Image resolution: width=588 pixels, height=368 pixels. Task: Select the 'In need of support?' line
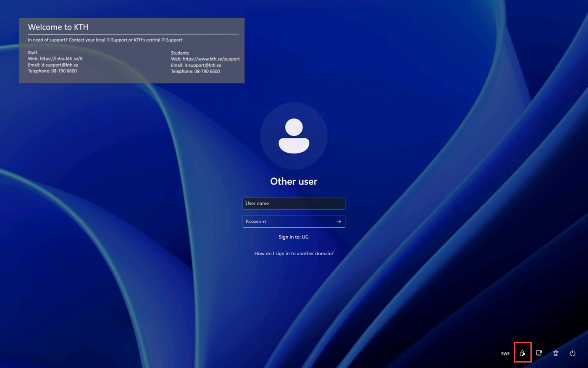click(x=105, y=40)
